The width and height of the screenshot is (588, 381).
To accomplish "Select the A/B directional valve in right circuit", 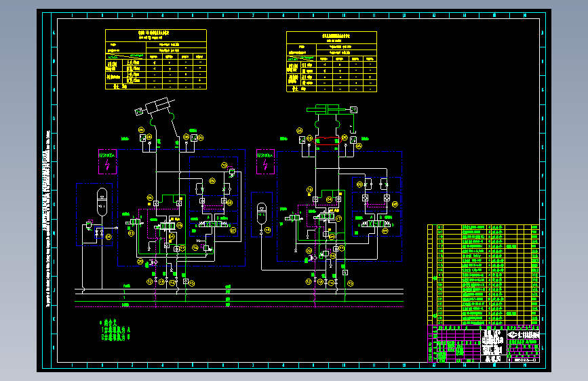I will 375,224.
